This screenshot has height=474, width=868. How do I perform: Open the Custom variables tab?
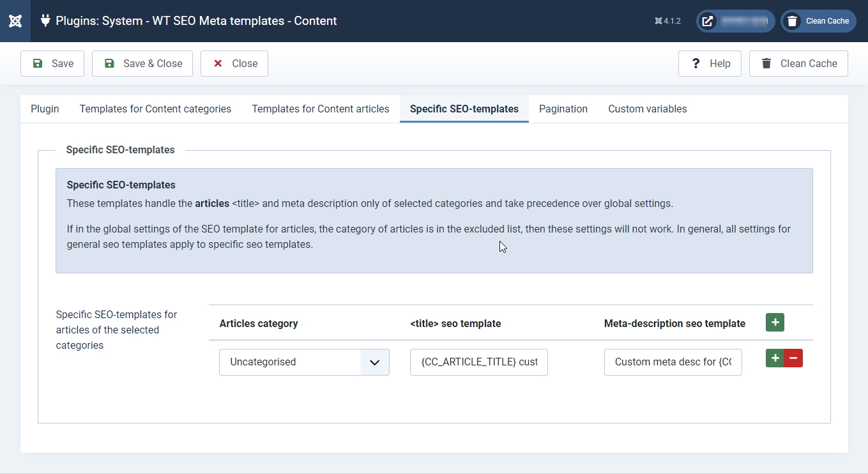click(647, 109)
